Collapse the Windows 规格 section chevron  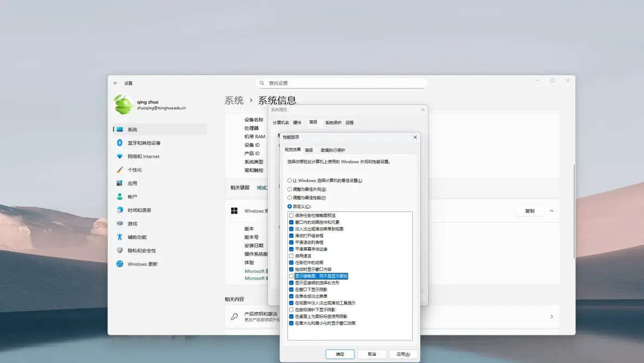coord(552,211)
